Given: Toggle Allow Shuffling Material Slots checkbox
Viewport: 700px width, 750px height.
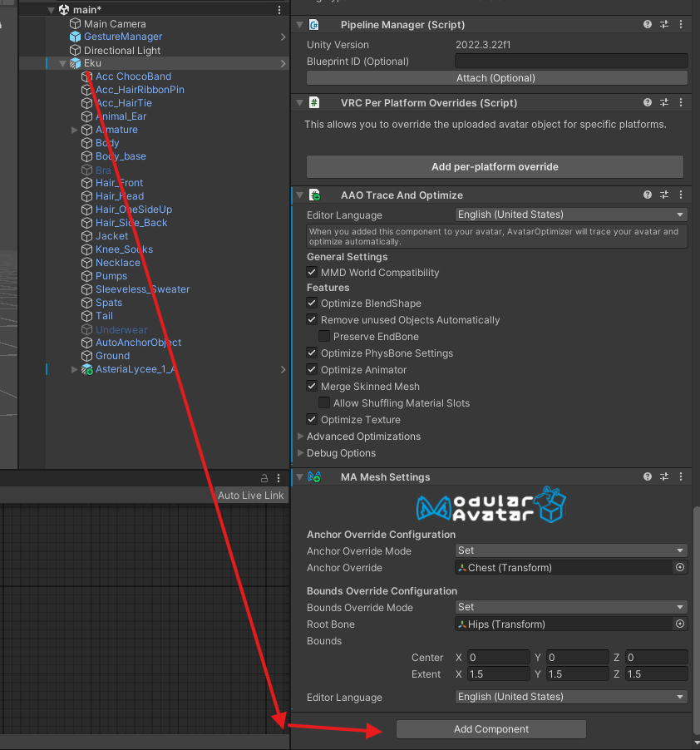Looking at the screenshot, I should coord(325,403).
